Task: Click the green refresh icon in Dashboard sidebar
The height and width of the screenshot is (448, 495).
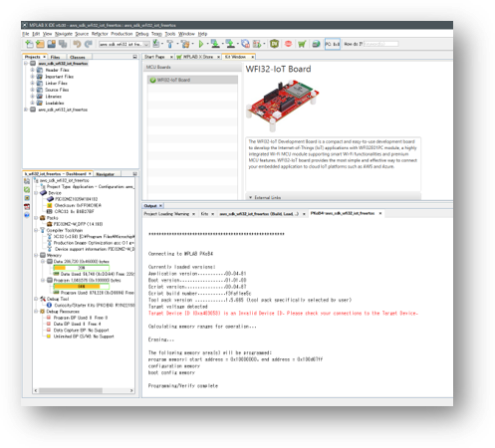Action: tap(27, 189)
